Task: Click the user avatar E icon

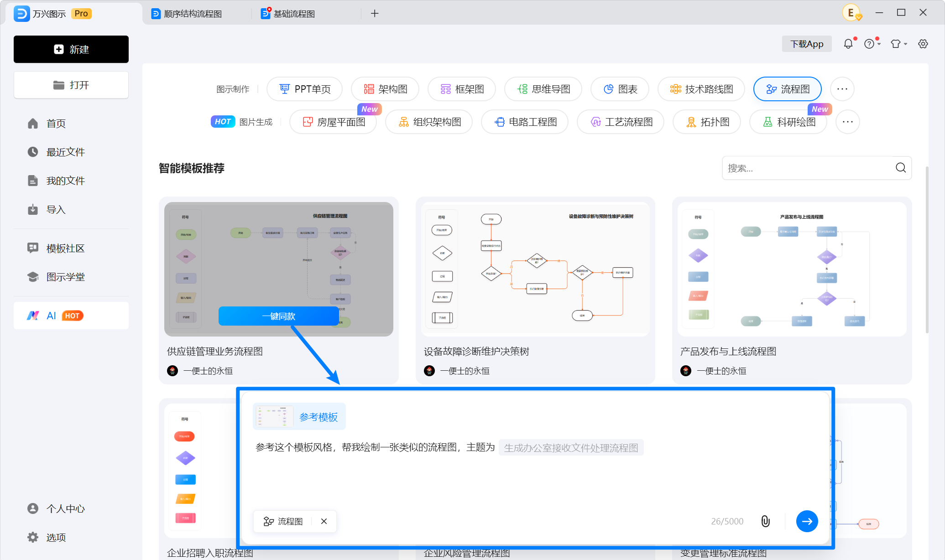Action: tap(851, 13)
